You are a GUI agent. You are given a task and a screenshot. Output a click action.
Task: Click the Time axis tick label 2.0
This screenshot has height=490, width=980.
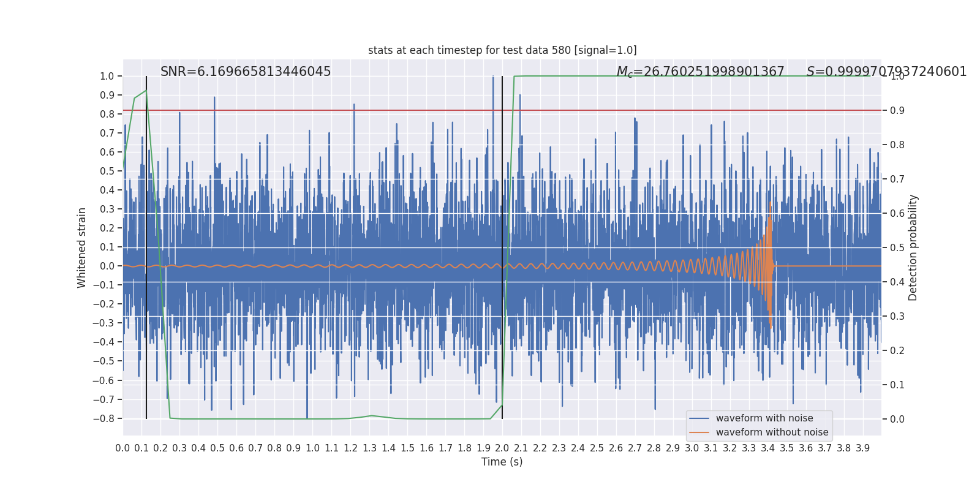click(502, 448)
